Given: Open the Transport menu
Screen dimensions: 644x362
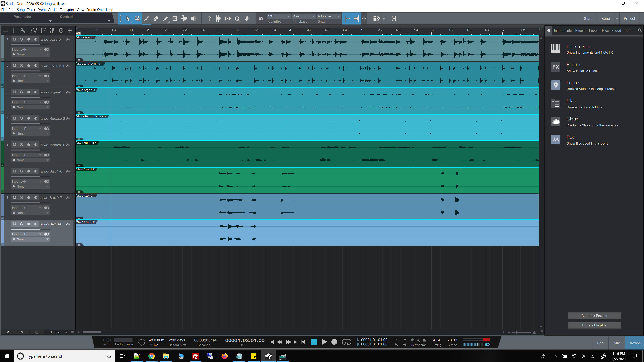Looking at the screenshot, I should click(x=67, y=10).
